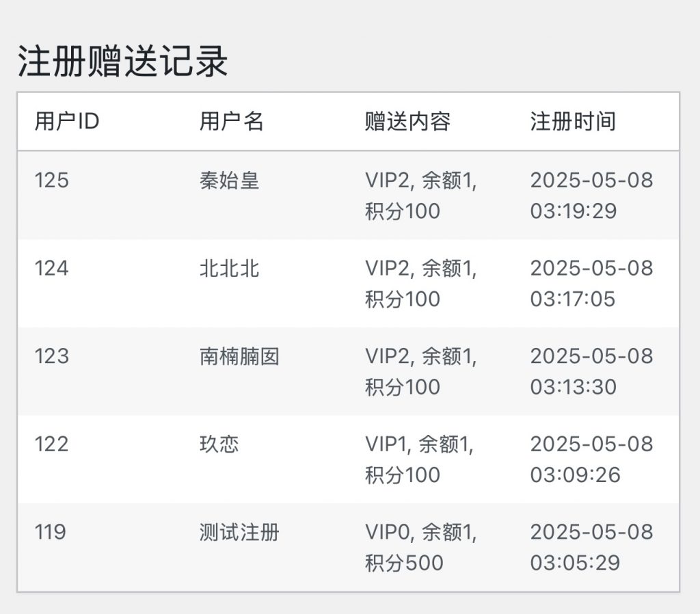Select the username 北北北
The width and height of the screenshot is (700, 614).
click(x=230, y=268)
